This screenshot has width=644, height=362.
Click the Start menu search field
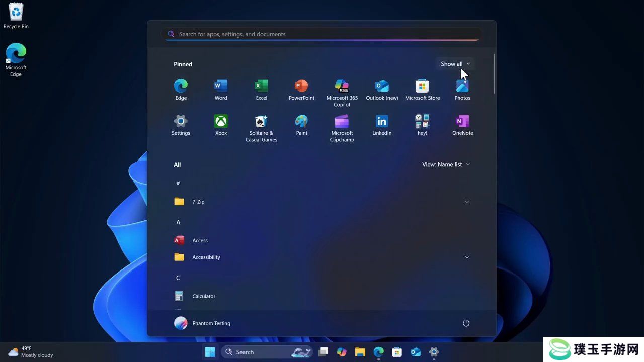(x=322, y=34)
